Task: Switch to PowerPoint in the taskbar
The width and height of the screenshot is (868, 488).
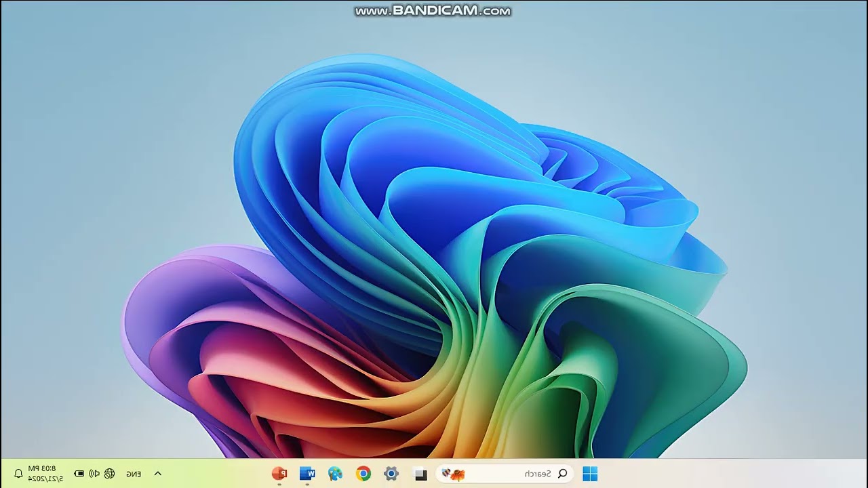Action: coord(279,473)
